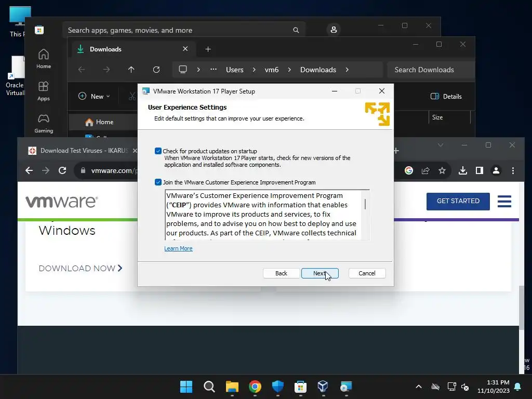The width and height of the screenshot is (532, 399).
Task: Click the Google icon in Chrome address bar
Action: (409, 170)
